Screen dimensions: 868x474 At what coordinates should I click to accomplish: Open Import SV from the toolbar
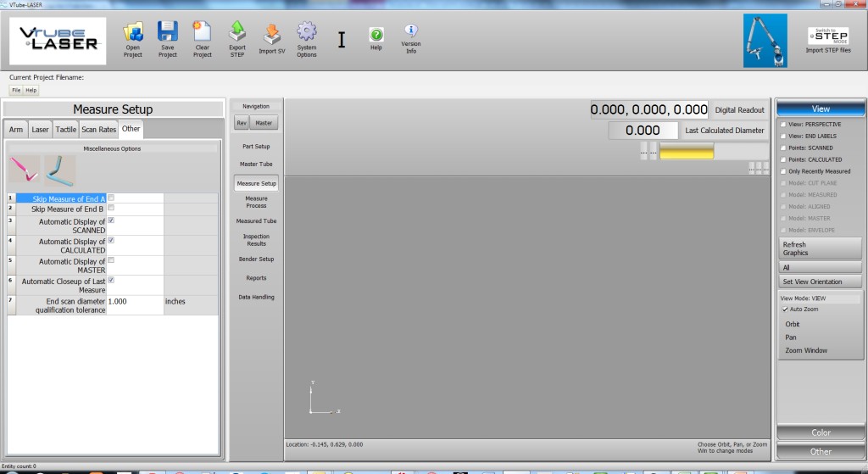pos(272,34)
